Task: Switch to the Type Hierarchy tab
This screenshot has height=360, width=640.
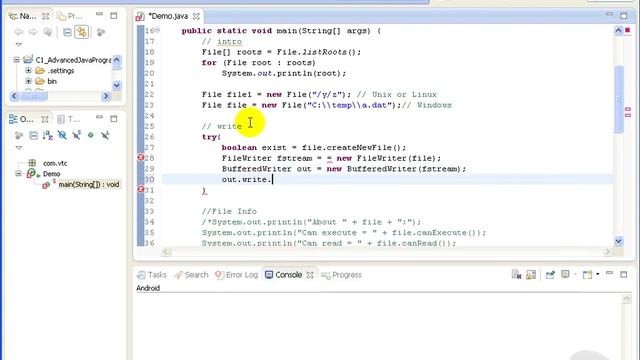Action: pos(69,119)
